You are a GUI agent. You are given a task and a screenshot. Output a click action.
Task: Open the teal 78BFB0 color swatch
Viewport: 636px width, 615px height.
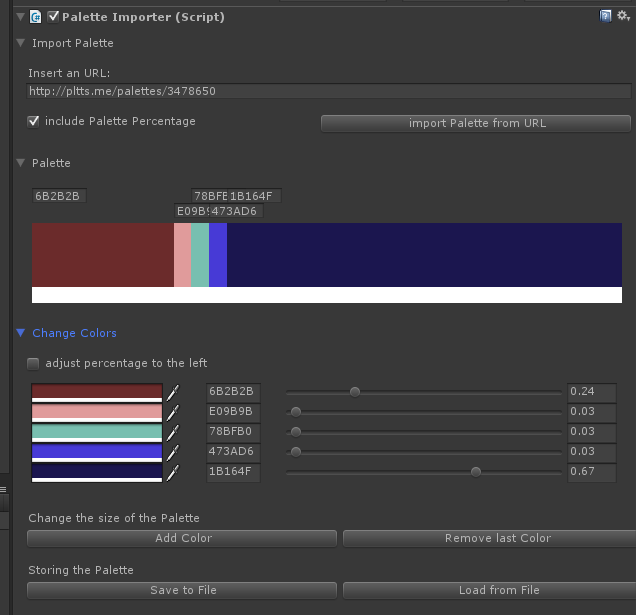pyautogui.click(x=97, y=432)
